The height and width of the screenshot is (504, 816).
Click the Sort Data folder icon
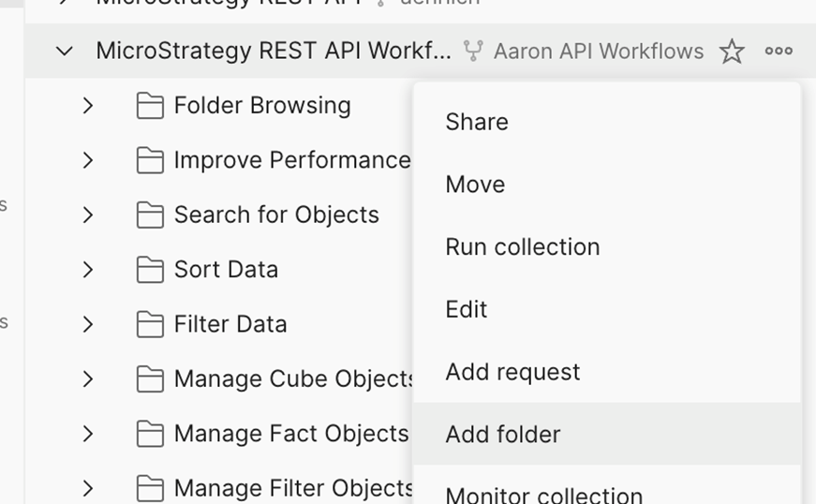[150, 270]
